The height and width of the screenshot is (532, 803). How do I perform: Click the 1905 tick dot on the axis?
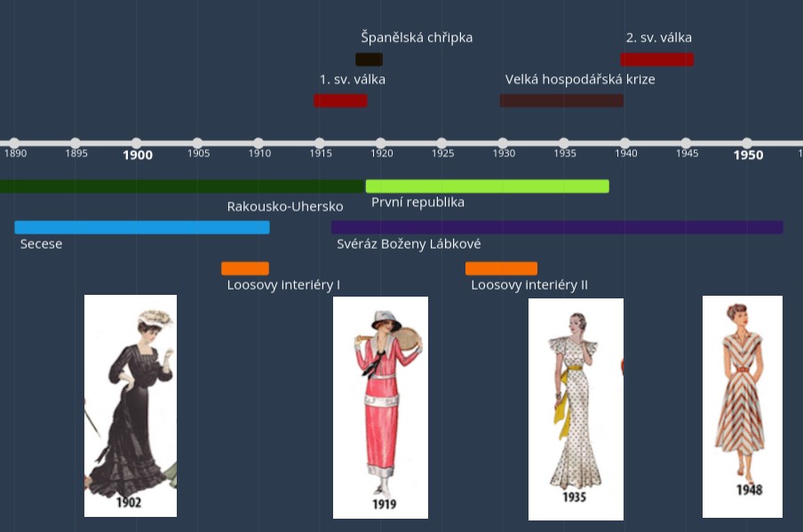(198, 143)
